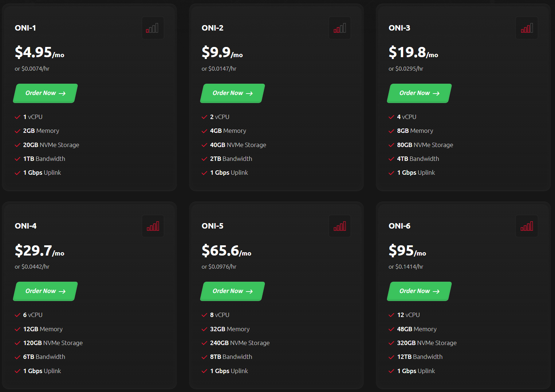
Task: Order the ONI-1 plan now
Action: (x=46, y=93)
